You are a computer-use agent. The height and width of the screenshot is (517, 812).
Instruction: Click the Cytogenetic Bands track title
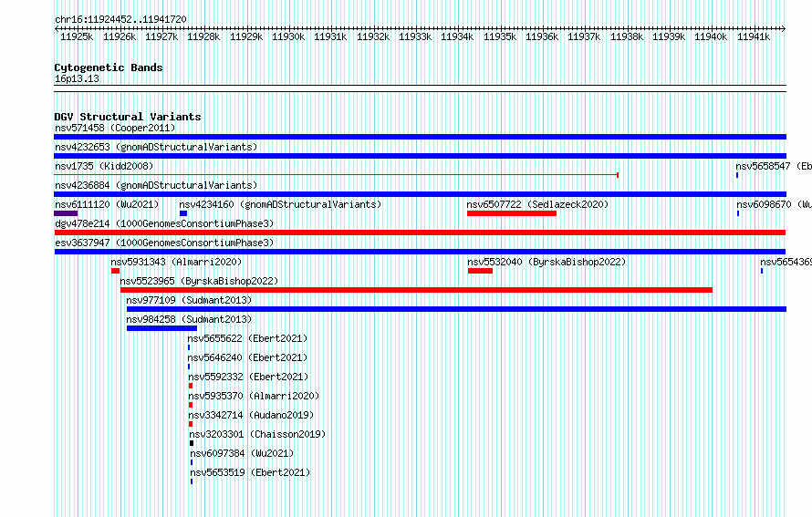(x=109, y=67)
